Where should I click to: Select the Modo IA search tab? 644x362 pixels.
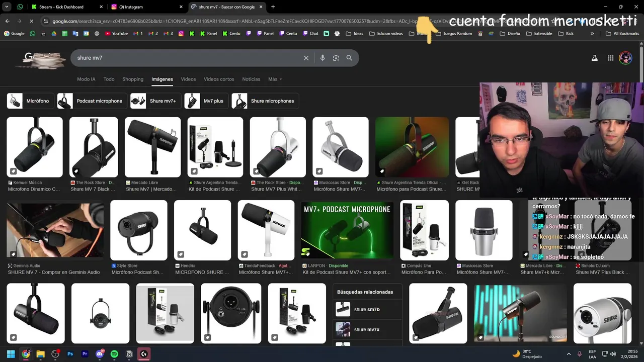click(86, 79)
